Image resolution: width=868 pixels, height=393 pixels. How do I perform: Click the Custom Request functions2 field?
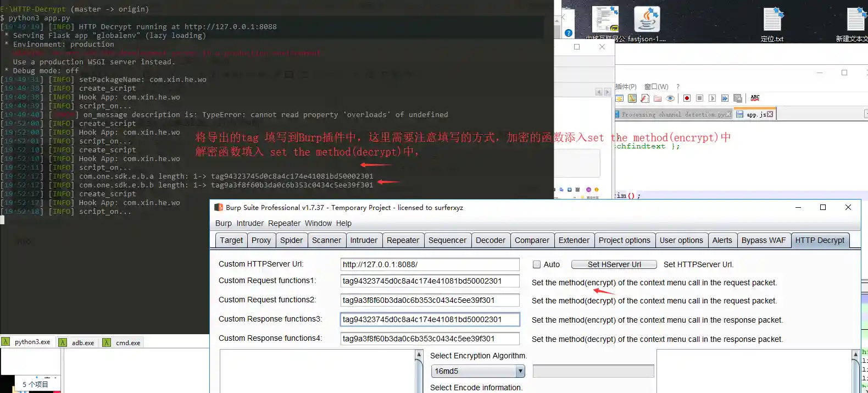[x=430, y=300]
